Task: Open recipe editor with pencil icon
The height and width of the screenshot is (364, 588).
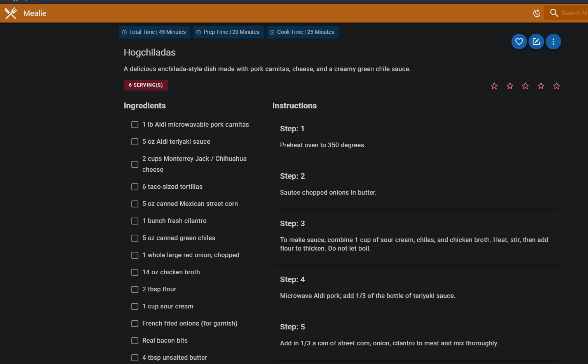Action: 536,42
